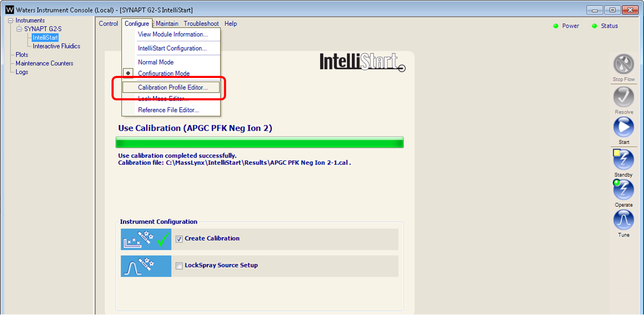Open the Help menu
The image size is (644, 315).
pos(230,24)
